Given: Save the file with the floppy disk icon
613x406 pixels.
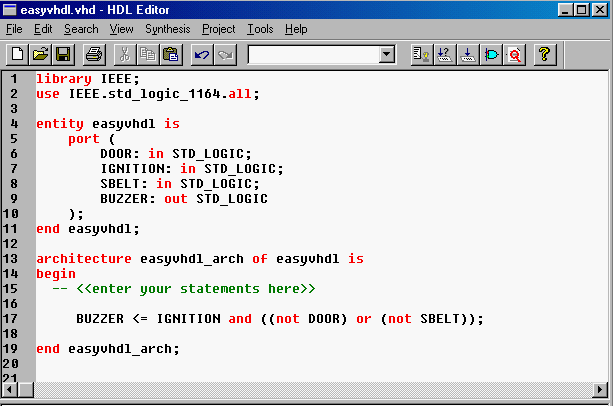Looking at the screenshot, I should 62,53.
